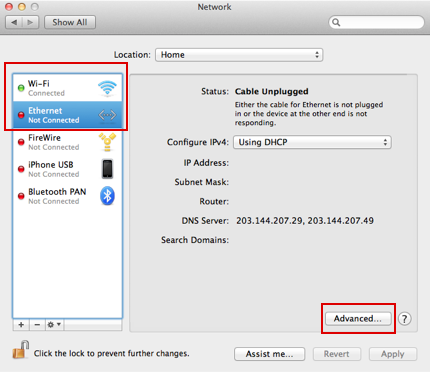
Task: Click the 'Connected' text under Wi-Fi
Action: [46, 93]
